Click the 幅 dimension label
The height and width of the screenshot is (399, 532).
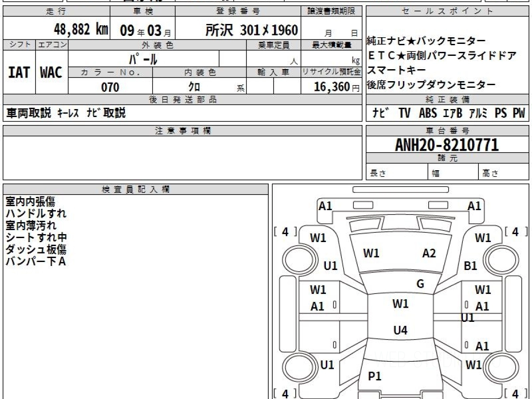pyautogui.click(x=436, y=174)
